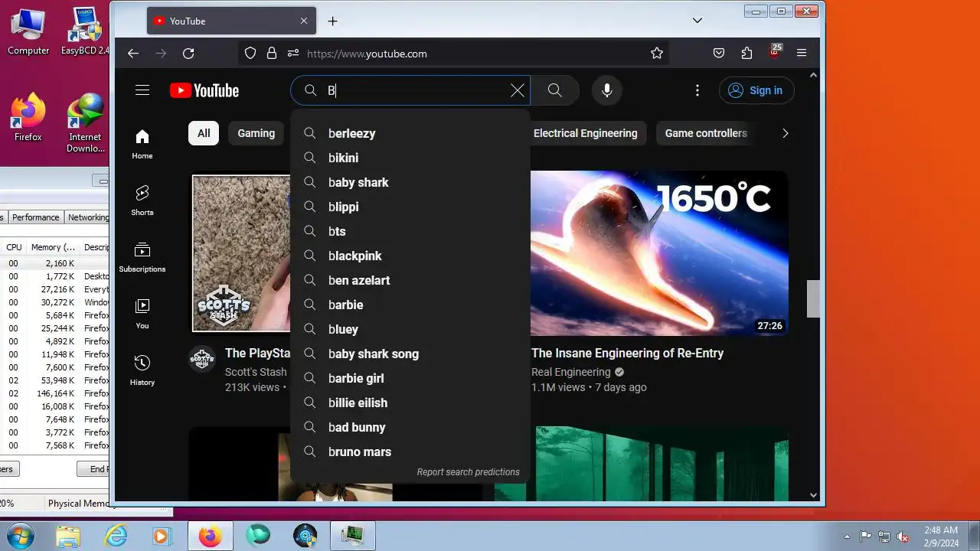Choose suggestion 'blackpink'
Screen dimensions: 980x551
tap(410, 256)
